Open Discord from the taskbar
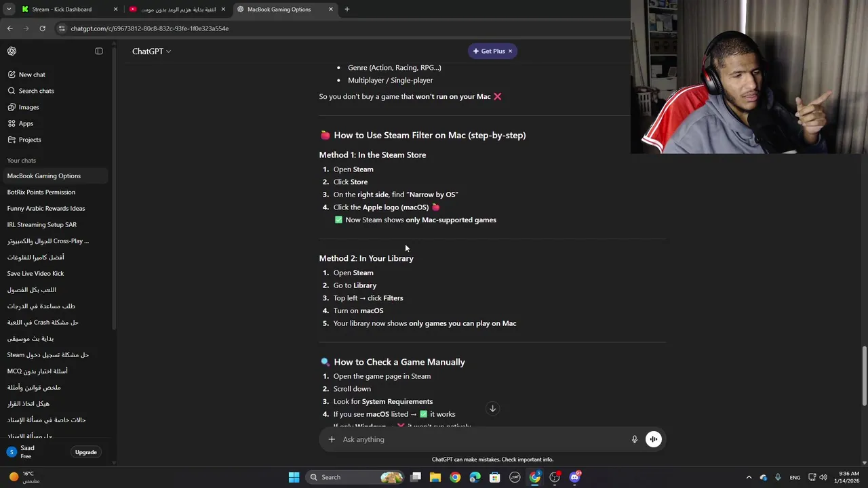The height and width of the screenshot is (488, 868). [x=575, y=477]
